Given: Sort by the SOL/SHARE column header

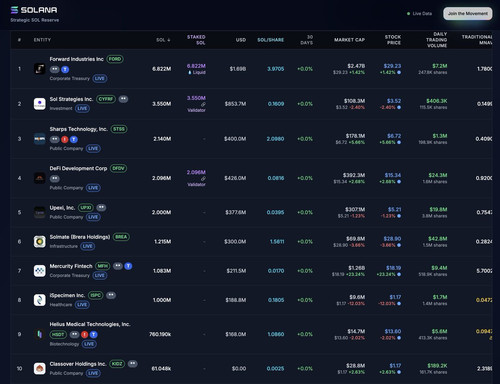Looking at the screenshot, I should point(270,40).
